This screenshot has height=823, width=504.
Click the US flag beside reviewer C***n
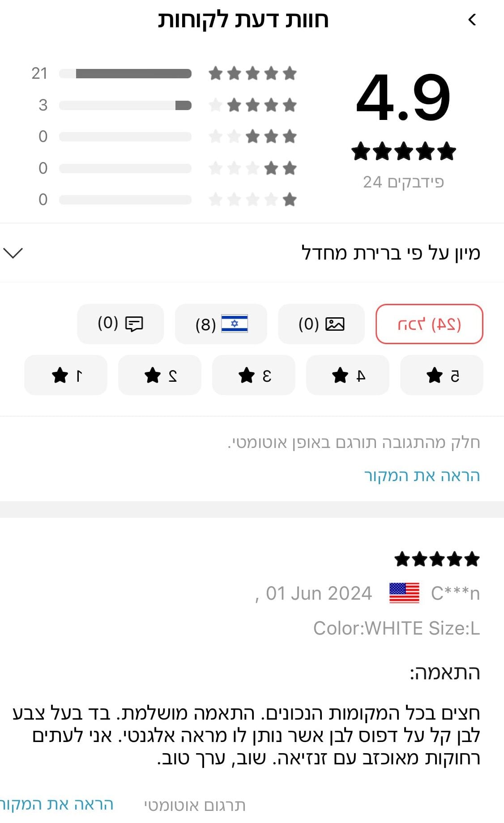click(x=404, y=593)
